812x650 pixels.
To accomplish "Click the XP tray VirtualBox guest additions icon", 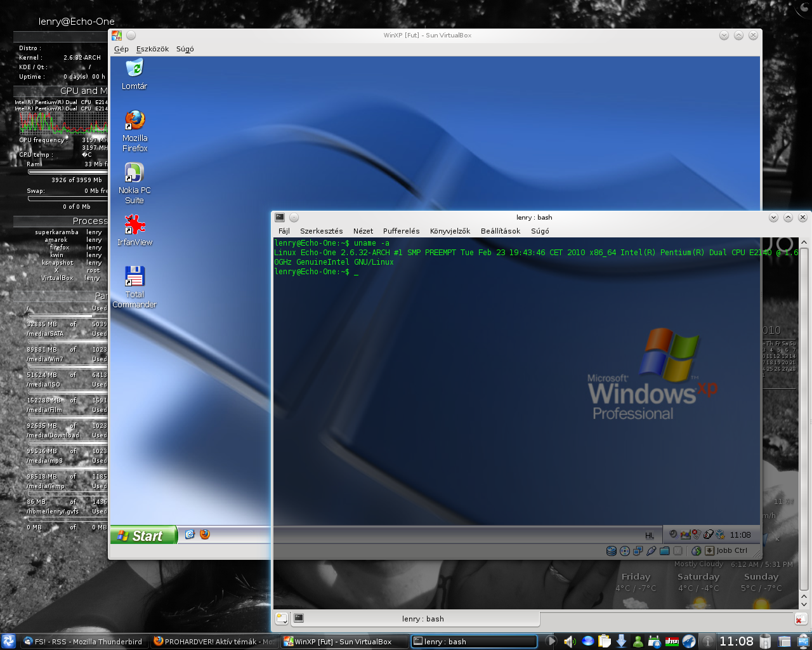I will coord(720,534).
